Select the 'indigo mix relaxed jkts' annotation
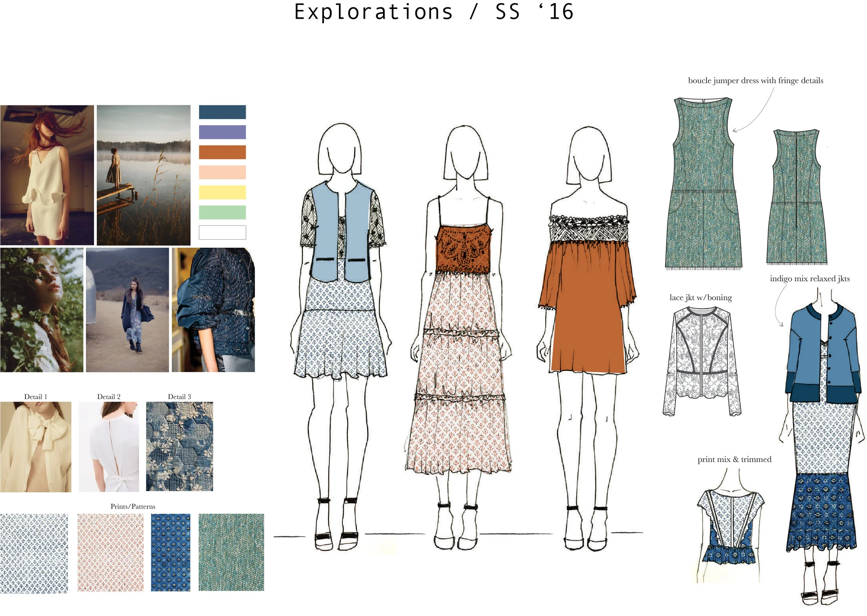The width and height of the screenshot is (867, 616). click(809, 279)
